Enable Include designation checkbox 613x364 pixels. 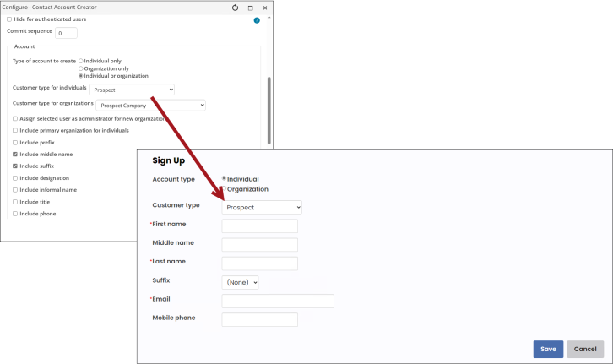coord(15,178)
